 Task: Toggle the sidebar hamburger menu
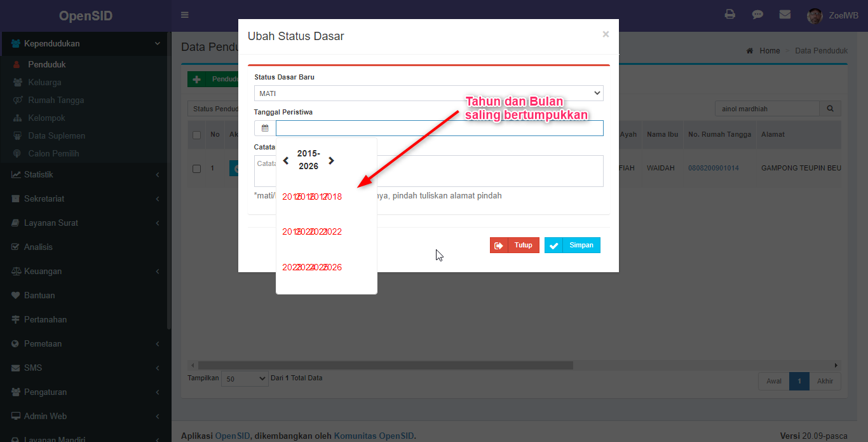(184, 15)
